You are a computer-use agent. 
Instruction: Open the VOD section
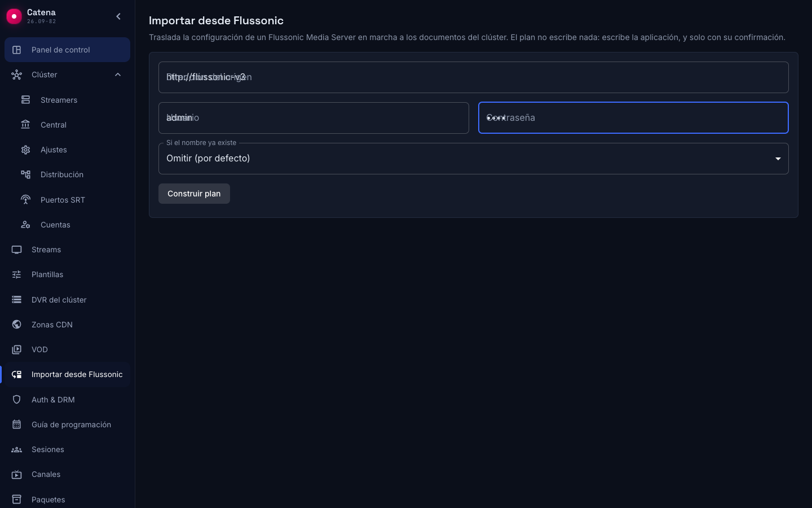(x=67, y=349)
